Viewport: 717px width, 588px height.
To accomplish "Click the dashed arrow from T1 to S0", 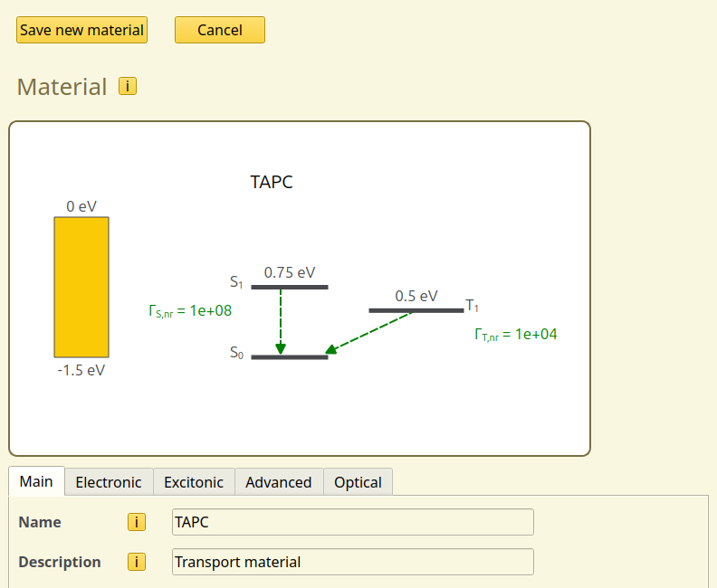I will coord(369,332).
